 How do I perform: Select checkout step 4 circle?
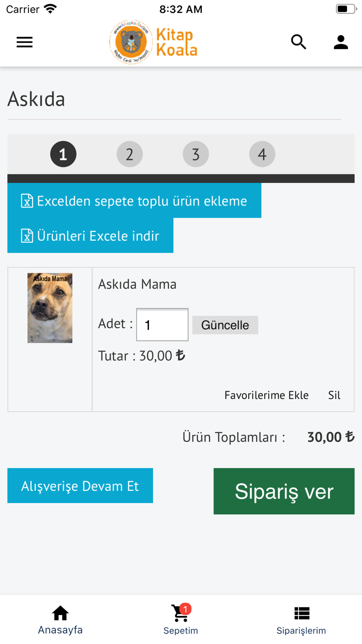tap(262, 154)
